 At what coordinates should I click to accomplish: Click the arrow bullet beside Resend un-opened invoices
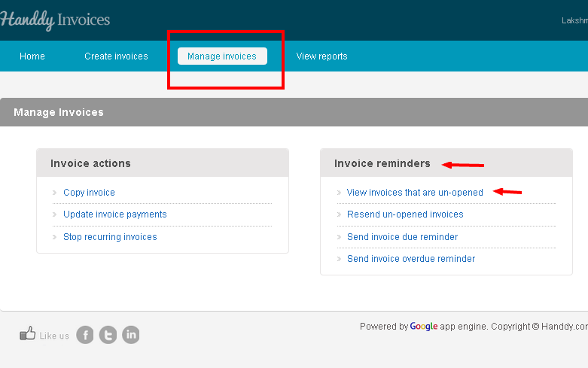coord(339,214)
